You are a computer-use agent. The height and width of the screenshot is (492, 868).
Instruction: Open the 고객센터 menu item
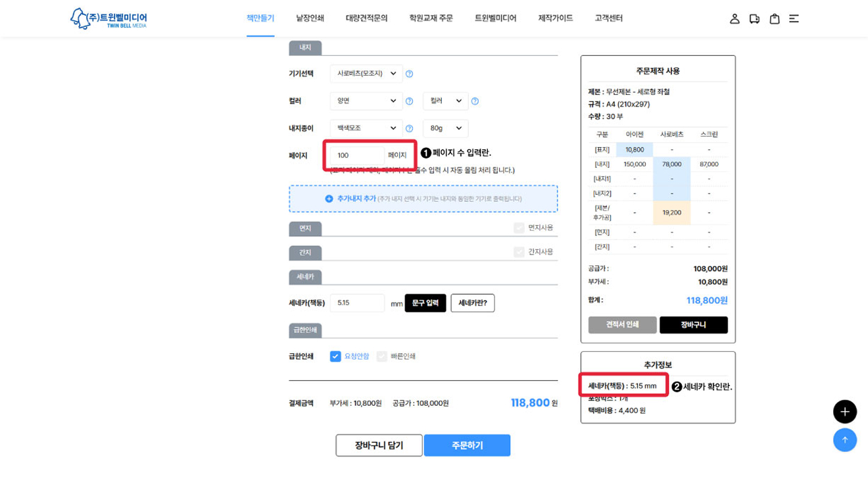click(608, 18)
